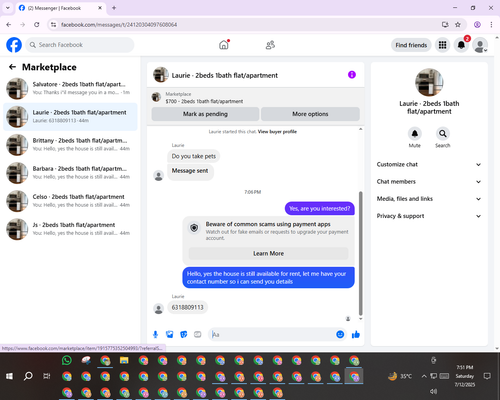Viewport: 500px width, 400px height.
Task: Choose a sticker icon
Action: 184,334
